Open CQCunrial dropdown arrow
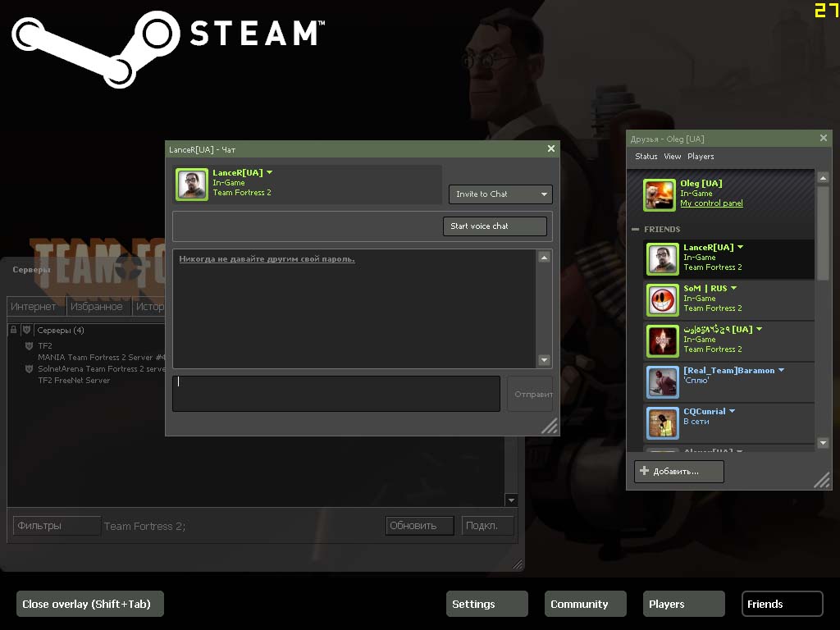Viewport: 840px width, 630px height. pos(732,412)
